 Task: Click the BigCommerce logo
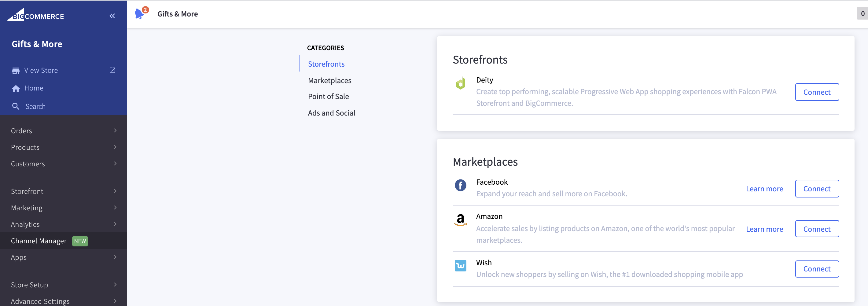[36, 15]
